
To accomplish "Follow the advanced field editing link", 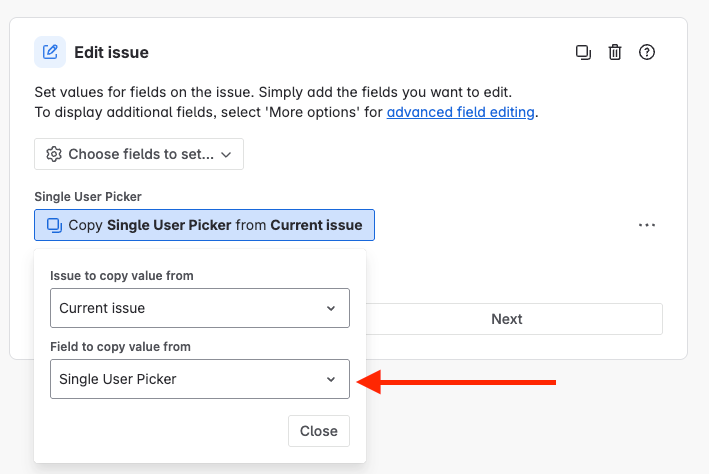I will (x=460, y=112).
